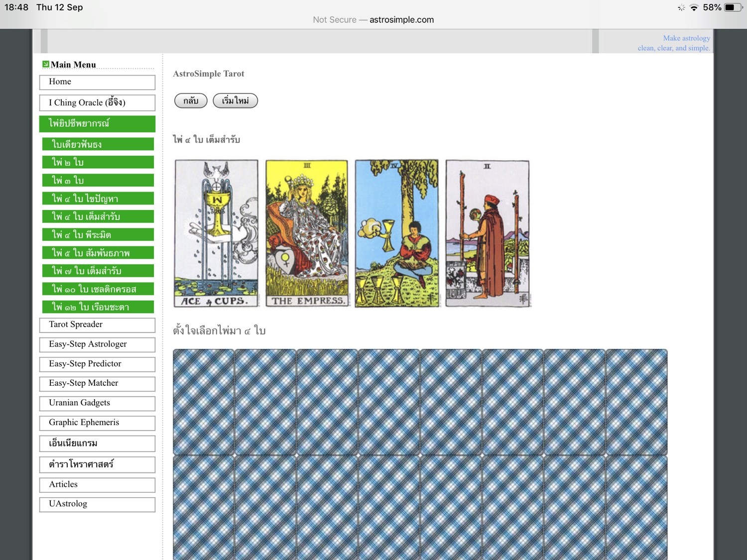This screenshot has height=560, width=747.
Task: Click the ตั้งใจเลือกไพ่มา ๔ ใบ instruction text
Action: click(x=219, y=331)
